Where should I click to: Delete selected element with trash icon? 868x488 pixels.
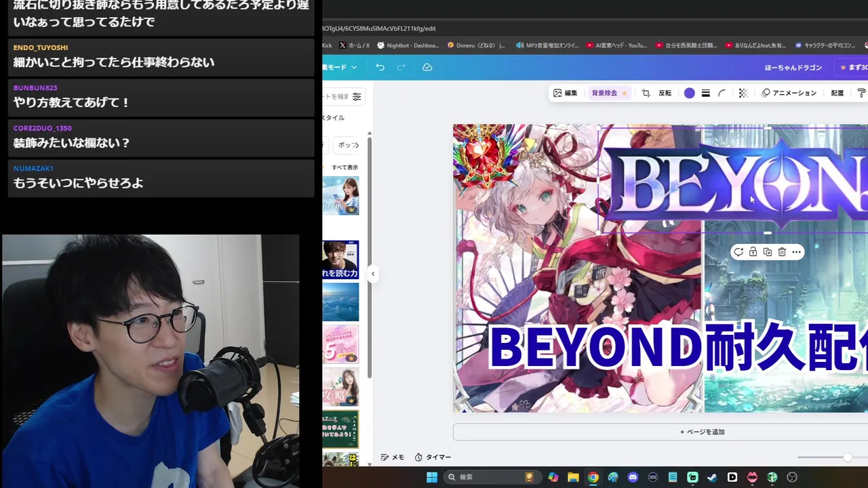(782, 252)
